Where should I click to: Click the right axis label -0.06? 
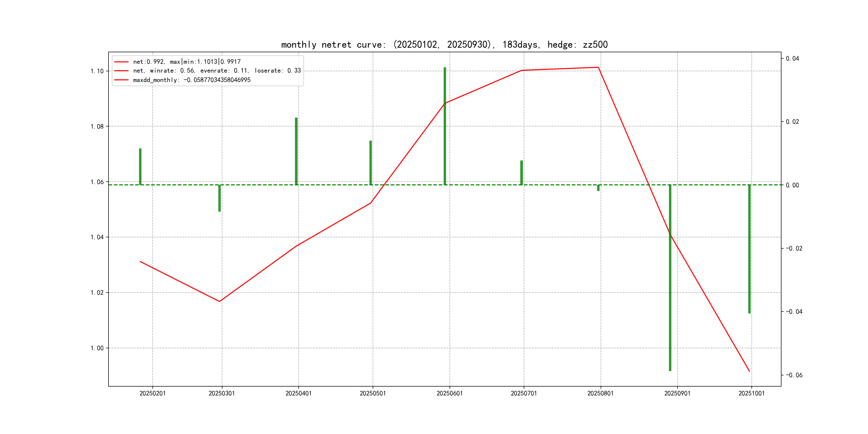794,375
